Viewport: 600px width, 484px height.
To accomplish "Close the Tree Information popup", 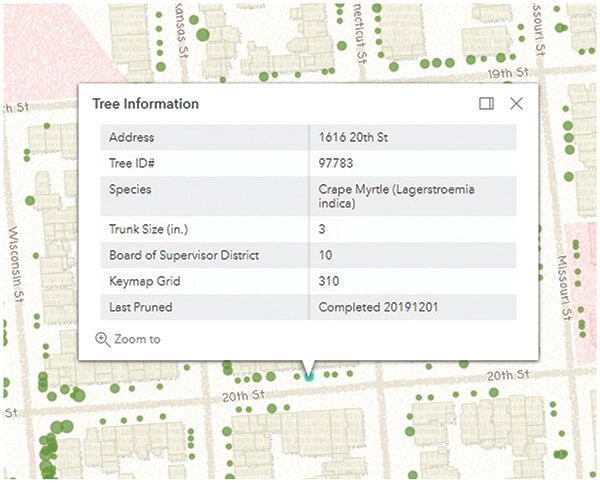I will 516,103.
